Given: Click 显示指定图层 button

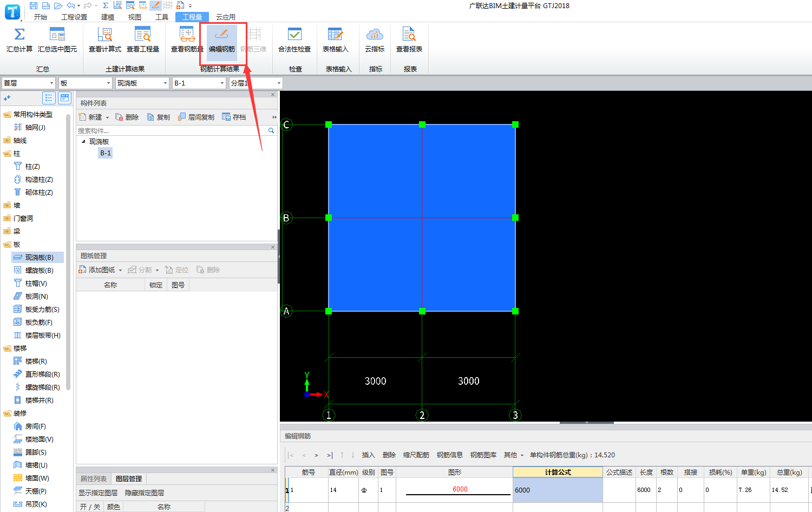Looking at the screenshot, I should (98, 493).
